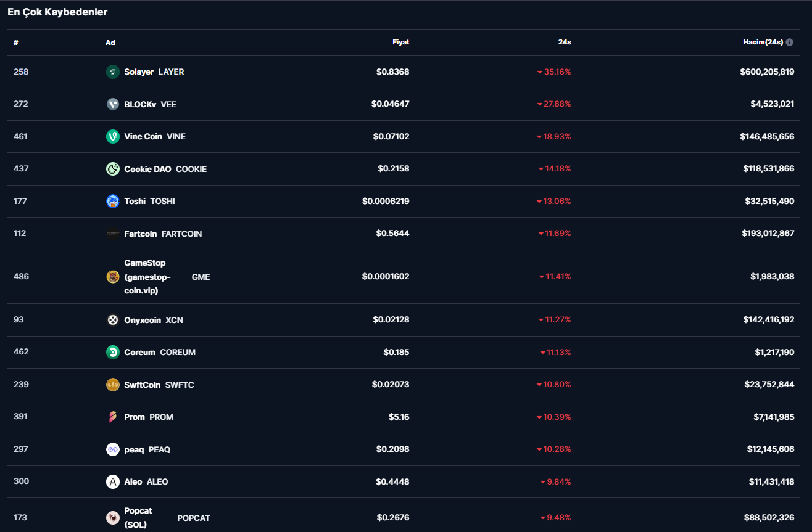The image size is (812, 532).
Task: Click the Prom coin logo icon
Action: [x=112, y=417]
